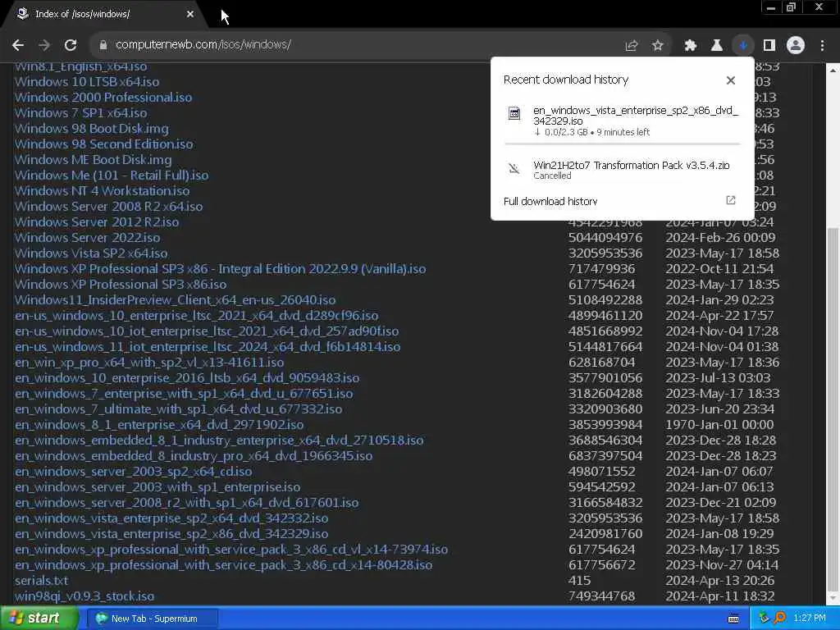Click Windows Me (101 - Retail Full).iso
Screen dimensions: 840x630
click(x=112, y=176)
